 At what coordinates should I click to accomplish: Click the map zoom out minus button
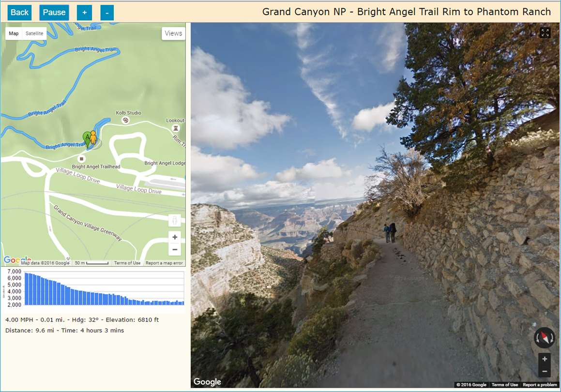(x=175, y=250)
